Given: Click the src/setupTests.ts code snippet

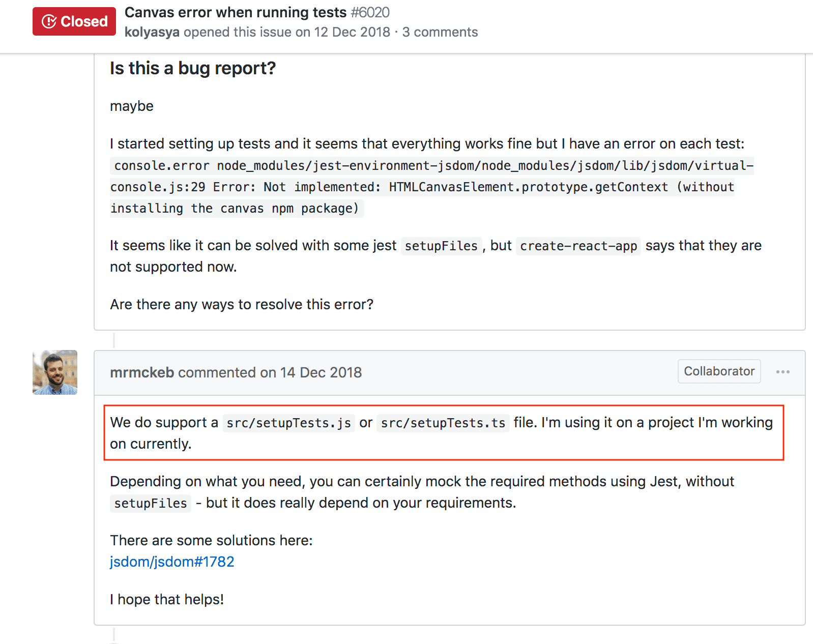Looking at the screenshot, I should point(443,423).
